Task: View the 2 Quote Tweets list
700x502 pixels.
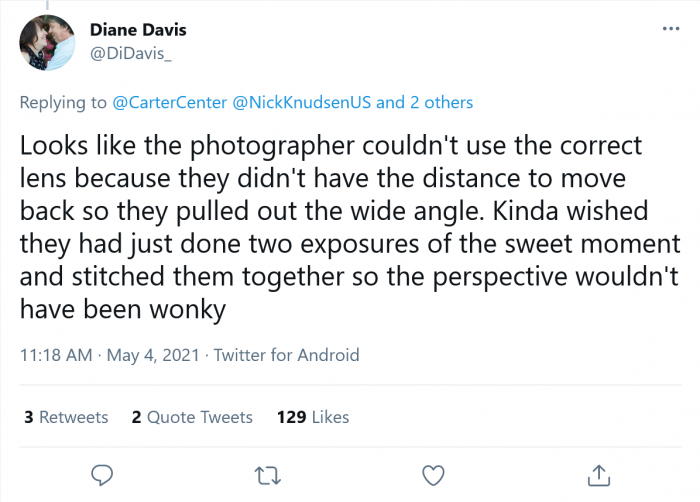Action: 192,417
